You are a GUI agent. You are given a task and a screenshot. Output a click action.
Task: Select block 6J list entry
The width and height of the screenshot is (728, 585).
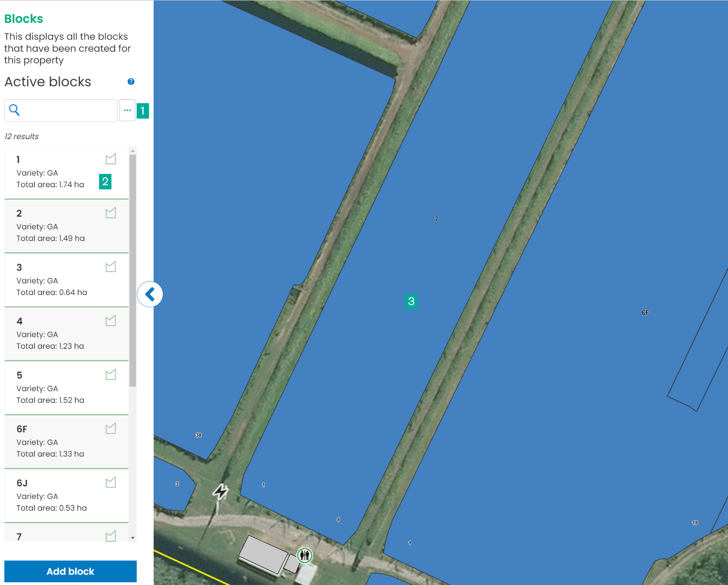60,496
